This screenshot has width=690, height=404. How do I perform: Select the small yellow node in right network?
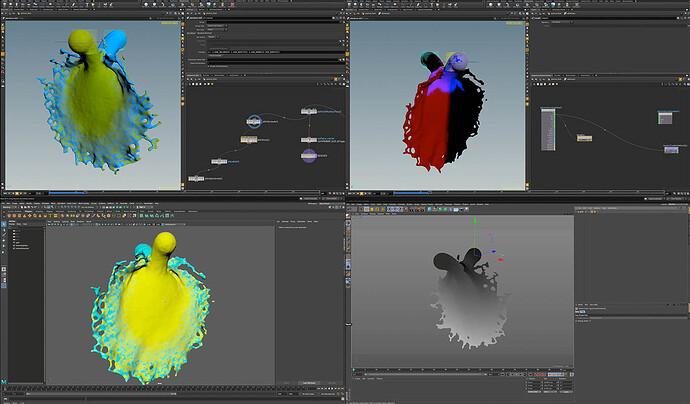[584, 138]
